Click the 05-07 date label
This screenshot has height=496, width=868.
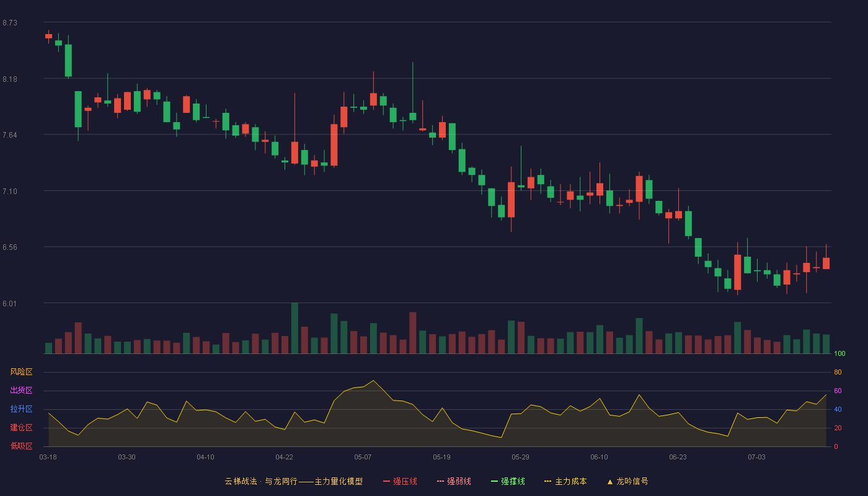363,457
